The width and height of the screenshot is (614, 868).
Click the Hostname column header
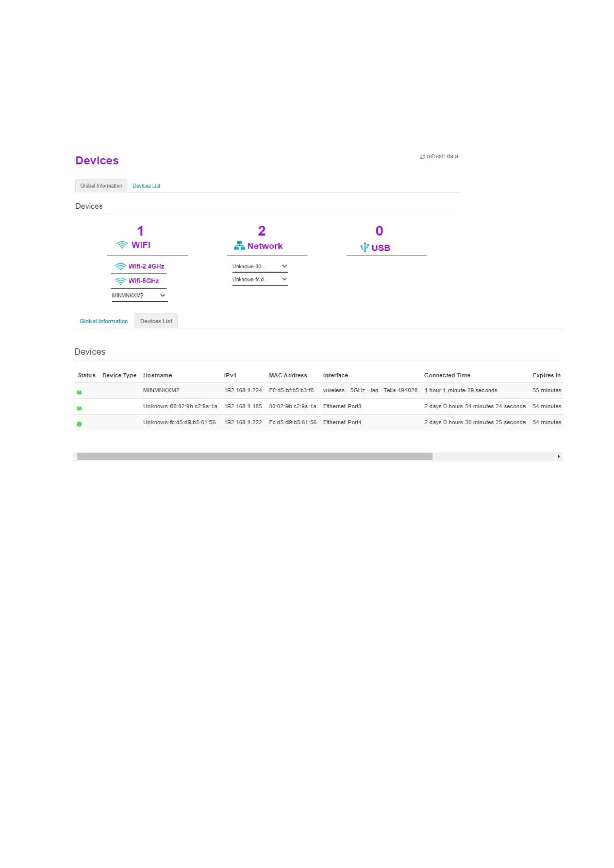pos(158,375)
